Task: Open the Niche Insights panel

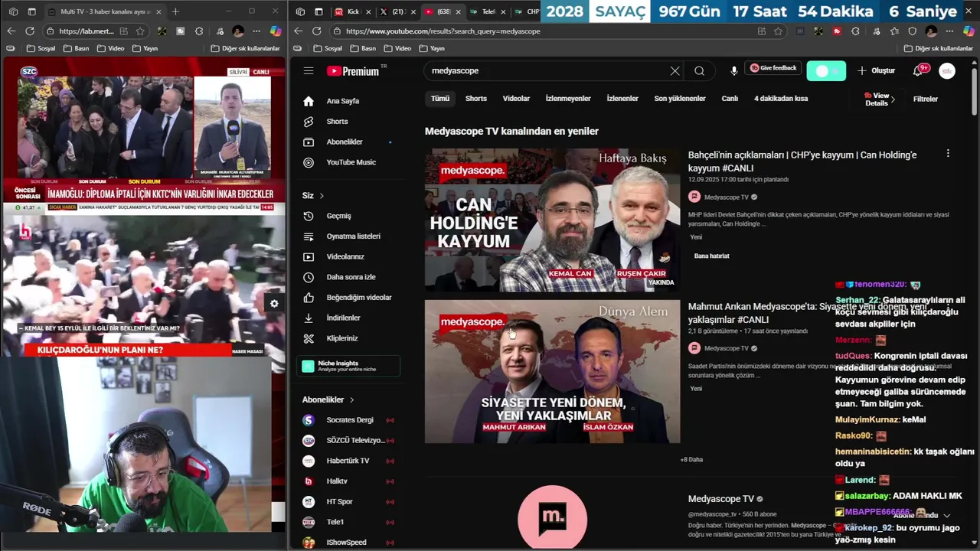Action: pos(348,366)
